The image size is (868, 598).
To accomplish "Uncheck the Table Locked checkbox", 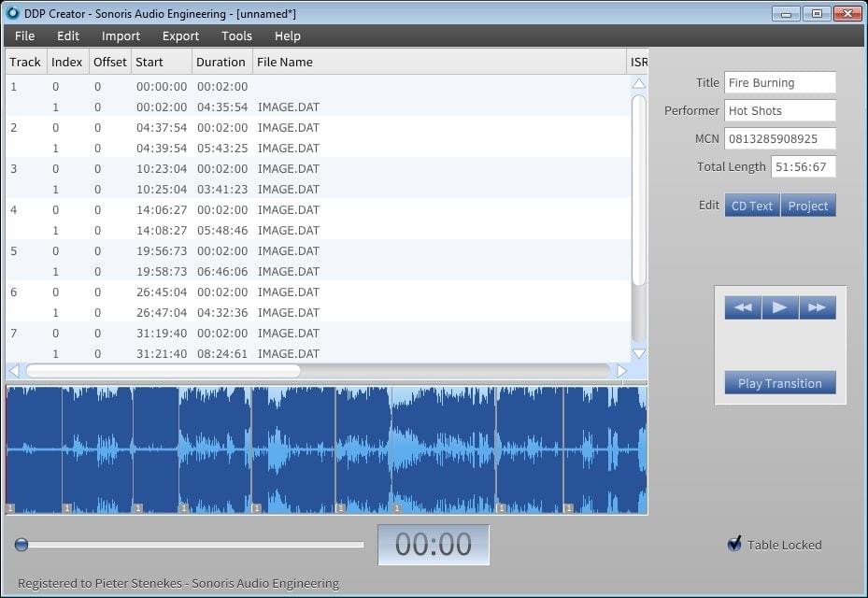I will tap(734, 544).
